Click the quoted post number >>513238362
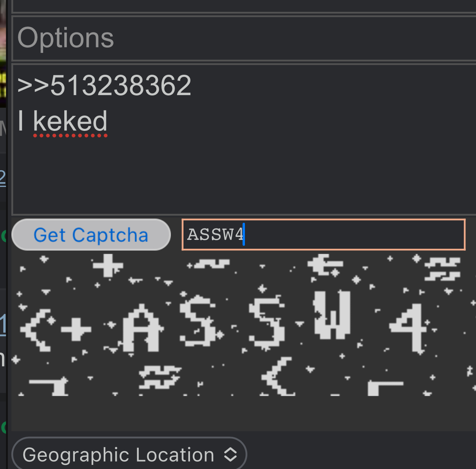Screen dimensions: 476x469 [x=104, y=85]
